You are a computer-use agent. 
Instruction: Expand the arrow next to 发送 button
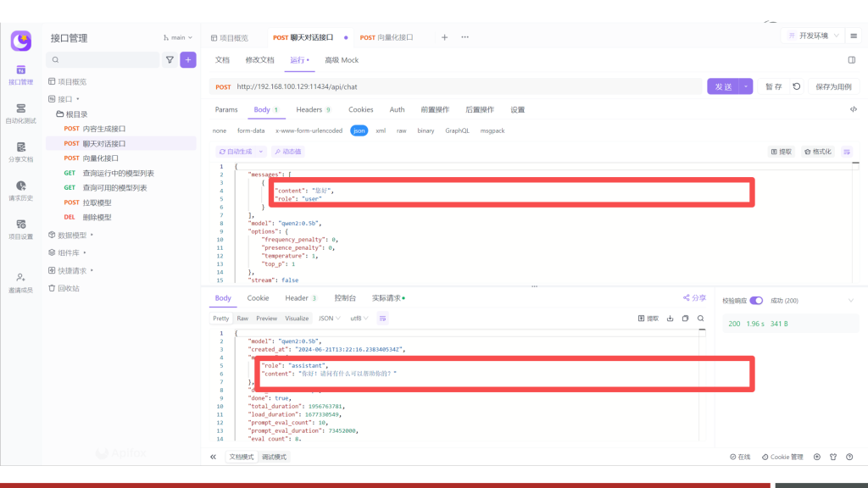coord(746,86)
